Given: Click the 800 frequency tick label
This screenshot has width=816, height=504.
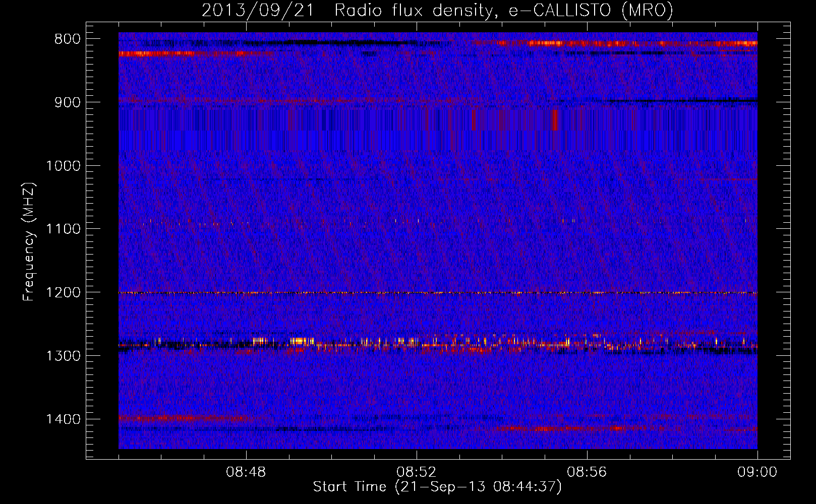Looking at the screenshot, I should click(67, 39).
